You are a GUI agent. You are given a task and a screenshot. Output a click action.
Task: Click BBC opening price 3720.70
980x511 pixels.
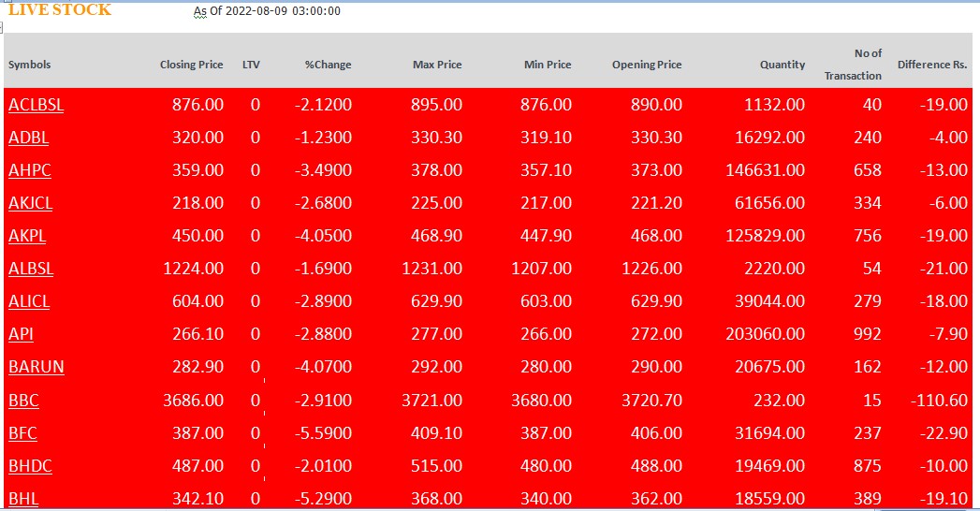651,401
